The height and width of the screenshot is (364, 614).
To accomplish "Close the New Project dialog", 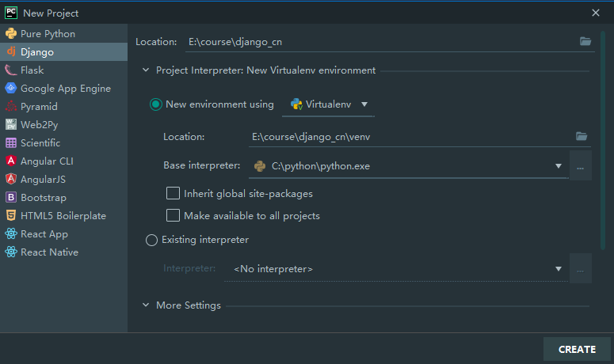I will pyautogui.click(x=596, y=13).
